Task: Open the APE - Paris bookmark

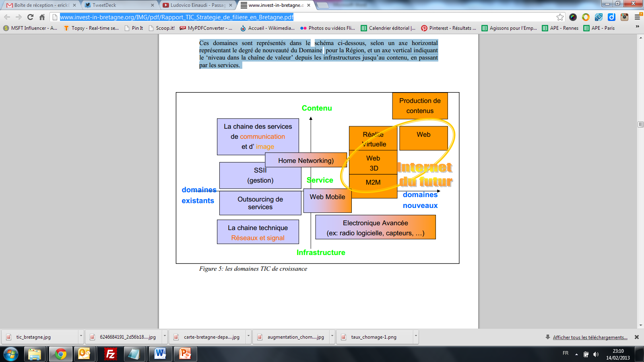Action: click(599, 28)
